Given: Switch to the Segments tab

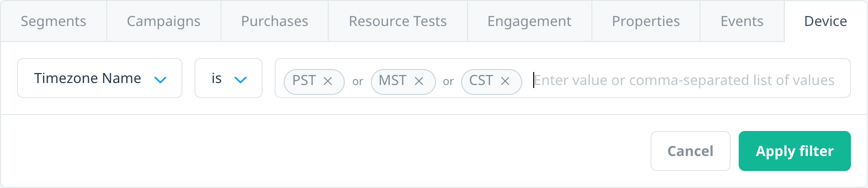Looking at the screenshot, I should (x=54, y=21).
